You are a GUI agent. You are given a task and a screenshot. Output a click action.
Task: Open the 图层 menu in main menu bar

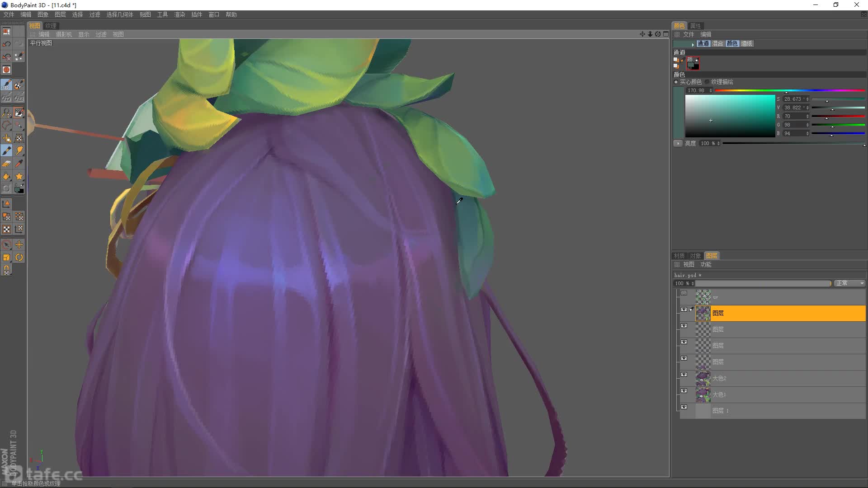tap(60, 14)
